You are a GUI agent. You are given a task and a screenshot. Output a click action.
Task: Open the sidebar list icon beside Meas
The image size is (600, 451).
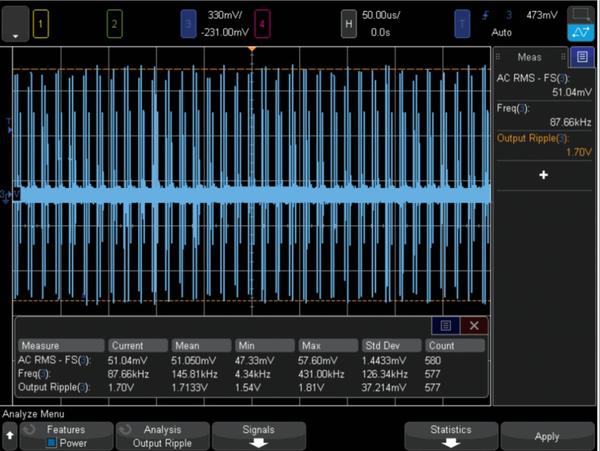582,57
